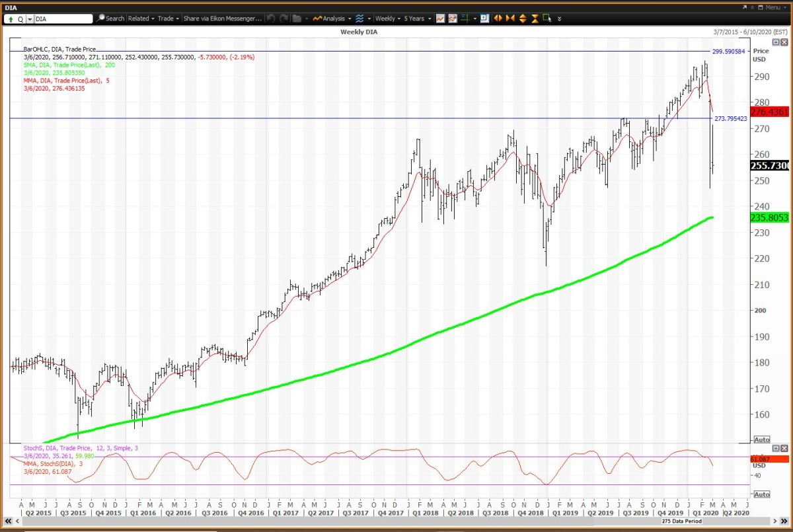Click scroll-right double arrow at bottom
This screenshot has height=532, width=793.
coord(784,521)
